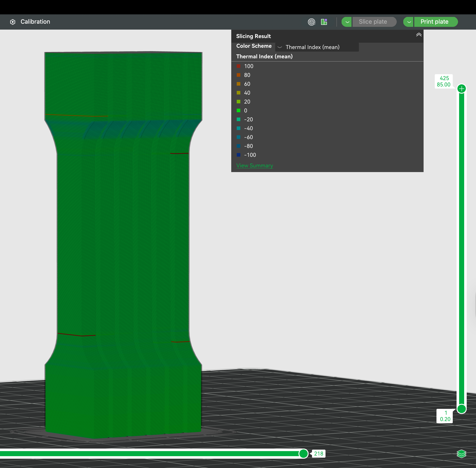Click the spiral filament icon in toolbar

(311, 22)
